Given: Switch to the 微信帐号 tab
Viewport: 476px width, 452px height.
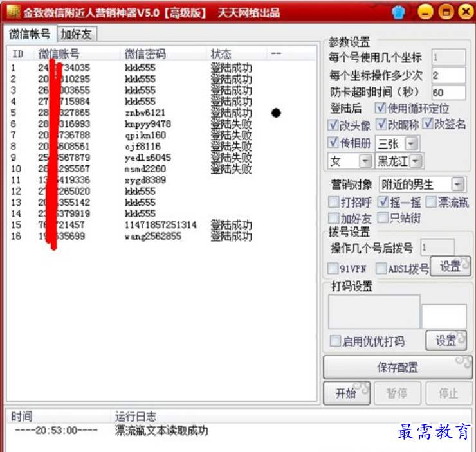Looking at the screenshot, I should pos(30,33).
